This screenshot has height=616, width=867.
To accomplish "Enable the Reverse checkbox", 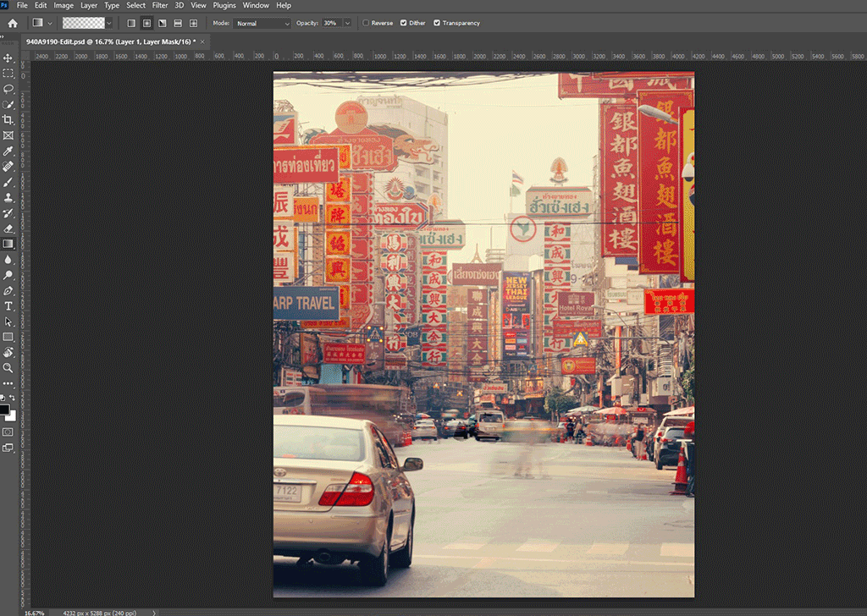I will (366, 23).
